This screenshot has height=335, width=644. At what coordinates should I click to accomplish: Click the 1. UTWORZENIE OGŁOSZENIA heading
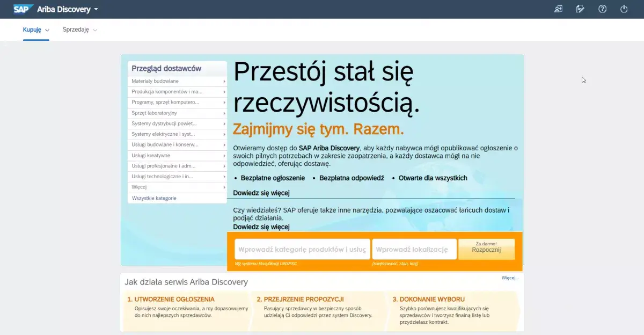point(171,299)
